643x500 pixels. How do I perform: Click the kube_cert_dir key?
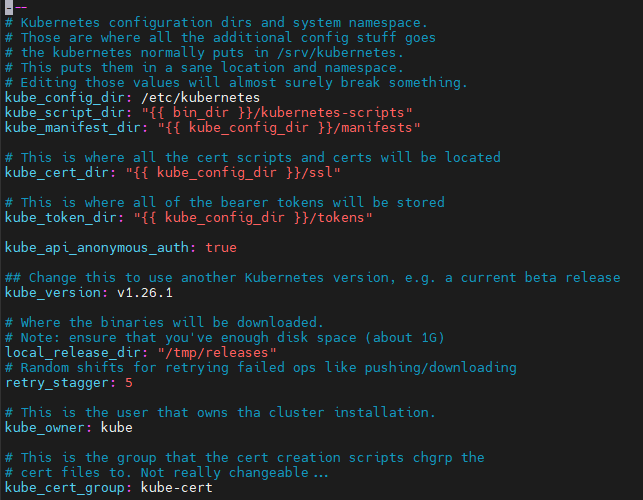click(57, 173)
